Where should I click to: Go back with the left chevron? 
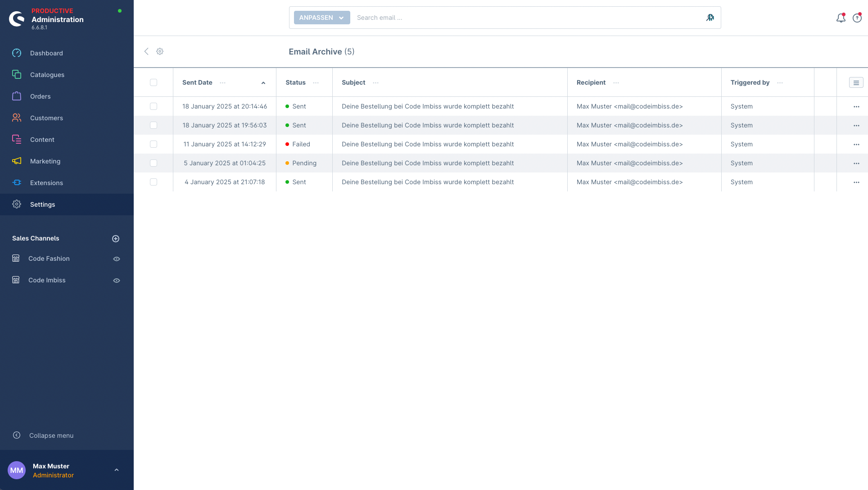click(x=146, y=51)
